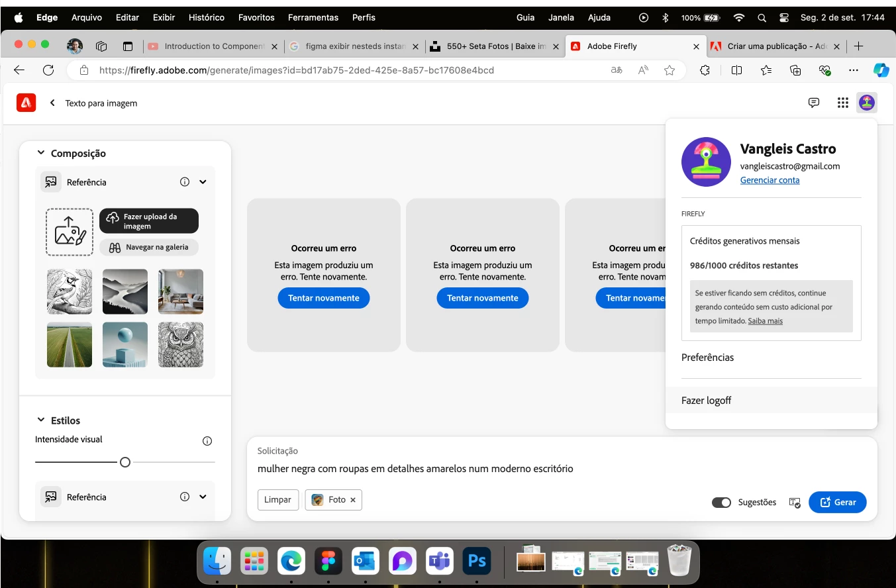Open Edge browser essentials heart icon

(x=824, y=70)
